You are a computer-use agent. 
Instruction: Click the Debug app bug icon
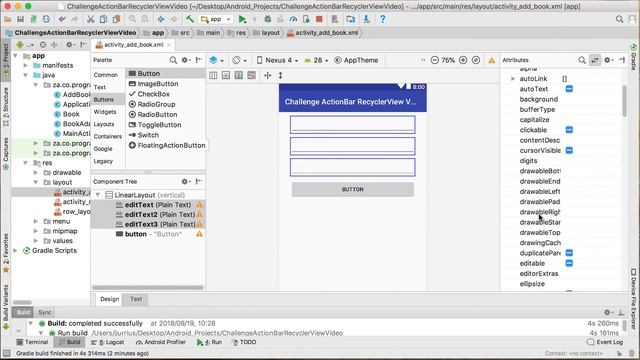tap(268, 19)
